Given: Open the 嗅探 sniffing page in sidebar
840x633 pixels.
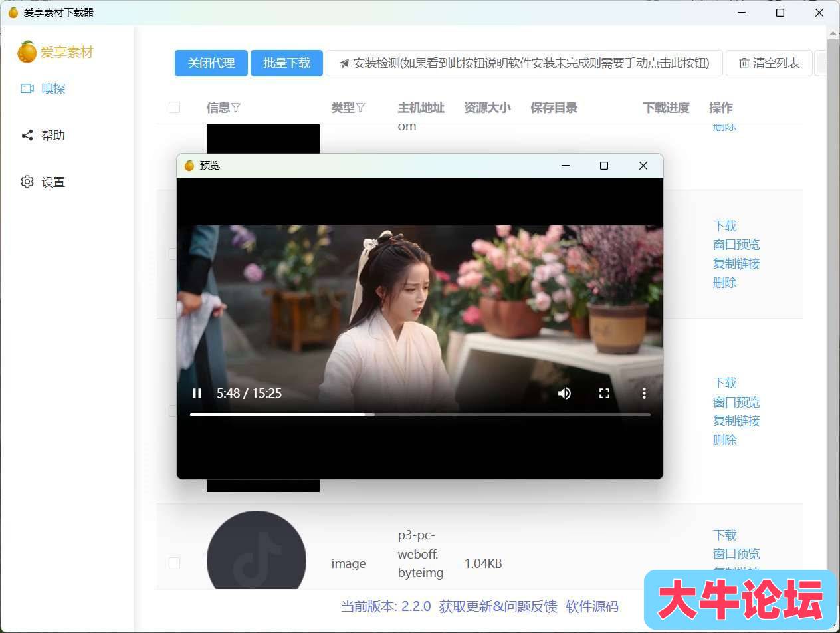Looking at the screenshot, I should (x=43, y=88).
